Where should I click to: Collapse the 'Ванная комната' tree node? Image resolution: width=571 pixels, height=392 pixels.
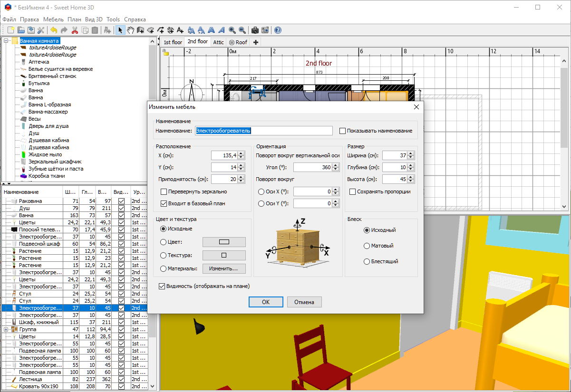point(6,41)
